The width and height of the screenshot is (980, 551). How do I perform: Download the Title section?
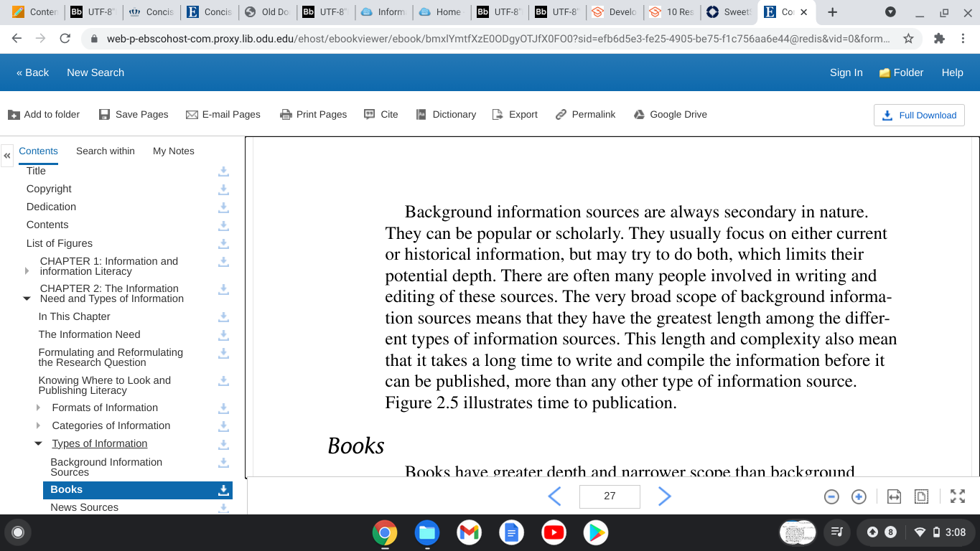click(x=223, y=171)
